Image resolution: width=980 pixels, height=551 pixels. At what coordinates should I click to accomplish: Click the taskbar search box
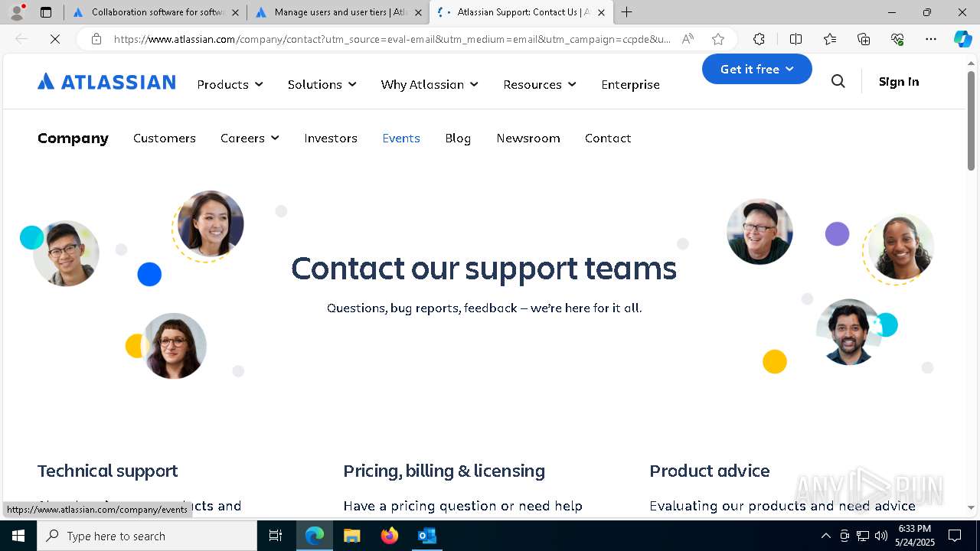pos(147,536)
